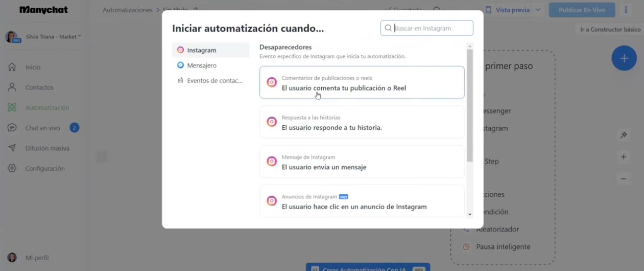
Task: Click the Desaparecedores section heading
Action: (x=285, y=47)
